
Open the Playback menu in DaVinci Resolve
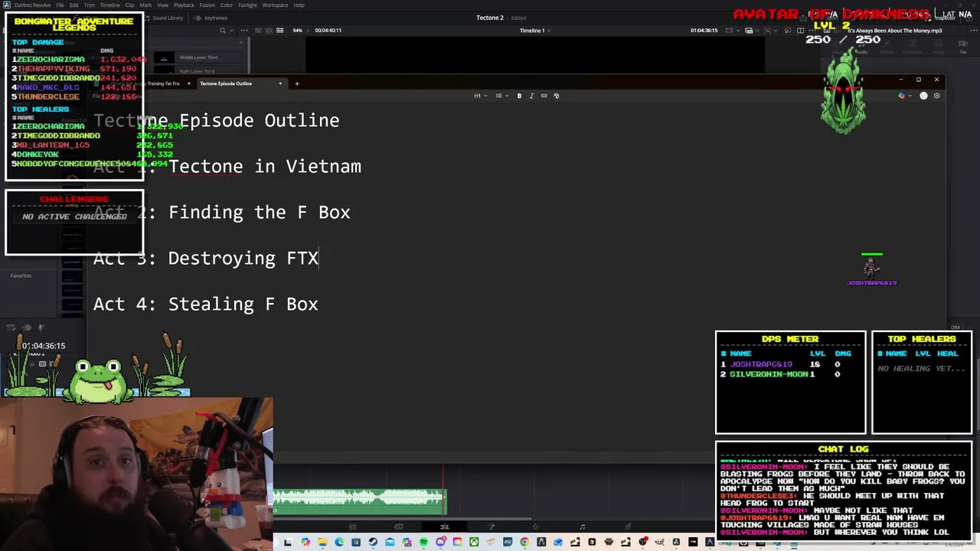(x=184, y=5)
